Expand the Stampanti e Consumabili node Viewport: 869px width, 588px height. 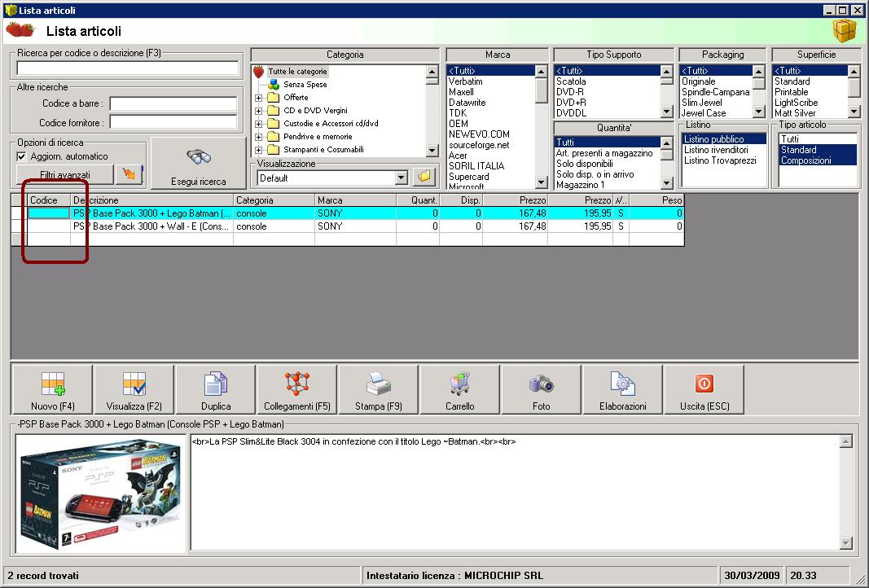258,150
